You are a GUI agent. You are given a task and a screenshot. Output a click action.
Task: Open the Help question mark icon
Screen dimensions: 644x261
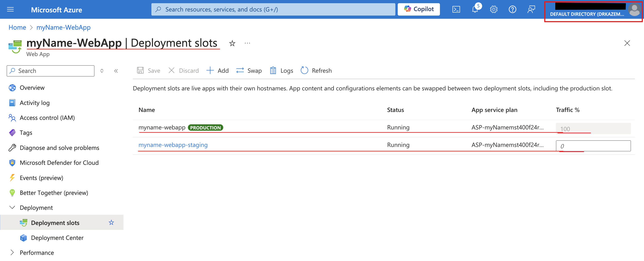512,10
